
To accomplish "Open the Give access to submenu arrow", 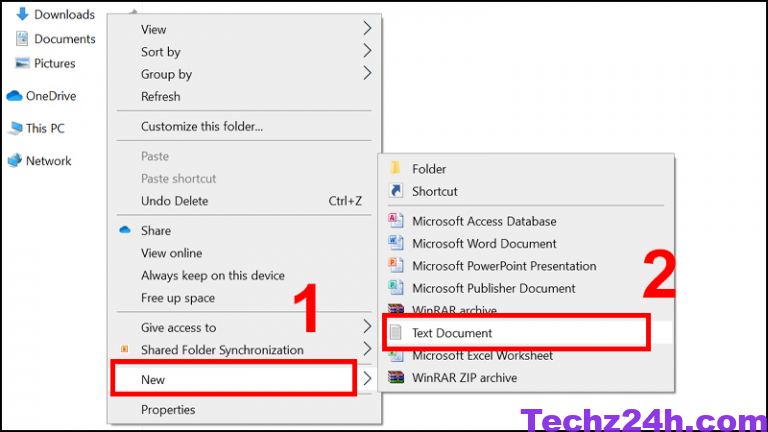I will pyautogui.click(x=367, y=326).
